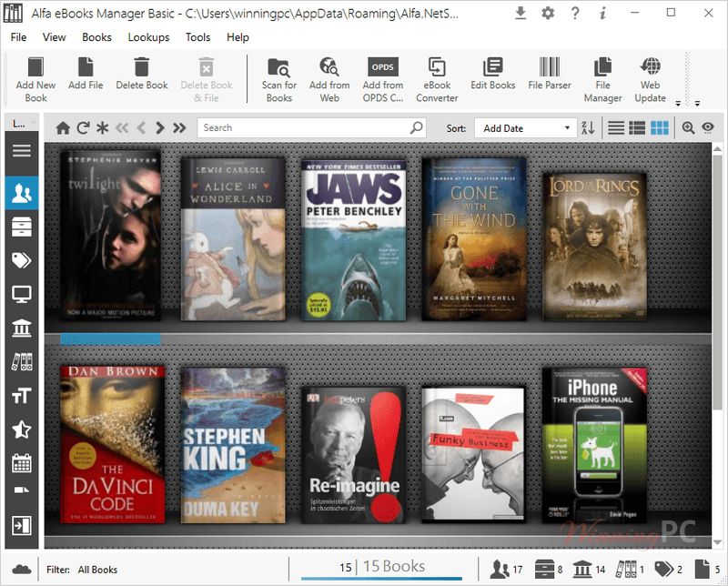Switch to details list view
The width and height of the screenshot is (728, 586).
(x=637, y=127)
